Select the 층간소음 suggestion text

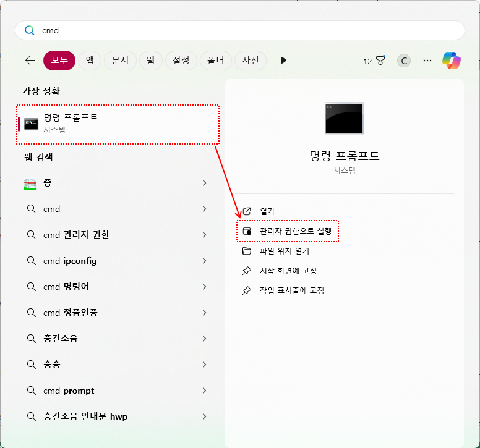point(60,339)
